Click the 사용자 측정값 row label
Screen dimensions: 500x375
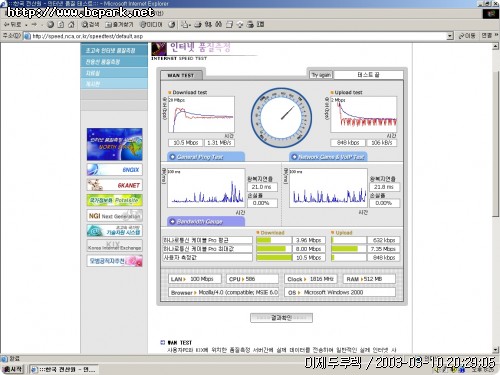click(207, 258)
